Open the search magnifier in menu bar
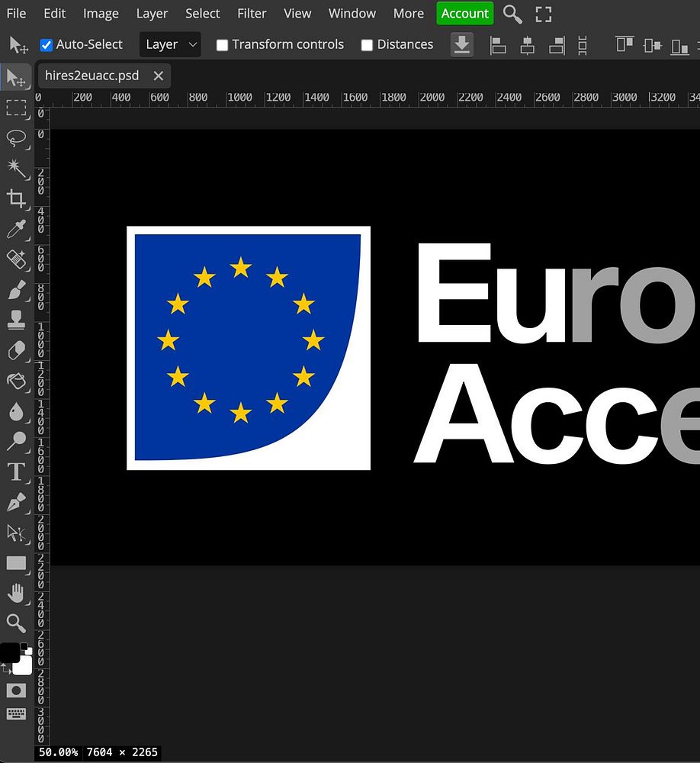 512,14
